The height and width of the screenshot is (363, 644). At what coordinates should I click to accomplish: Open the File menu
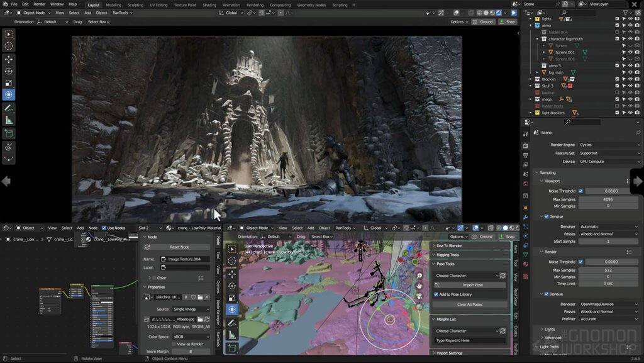pos(14,4)
